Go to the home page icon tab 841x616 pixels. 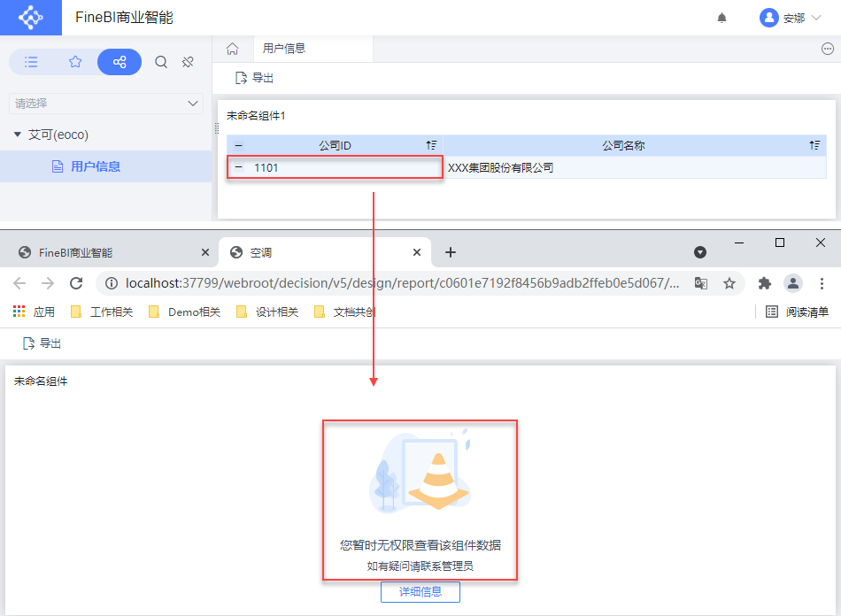click(232, 49)
